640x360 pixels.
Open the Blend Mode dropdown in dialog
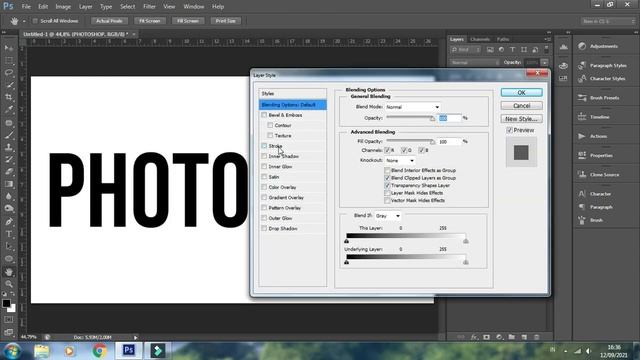coord(413,107)
